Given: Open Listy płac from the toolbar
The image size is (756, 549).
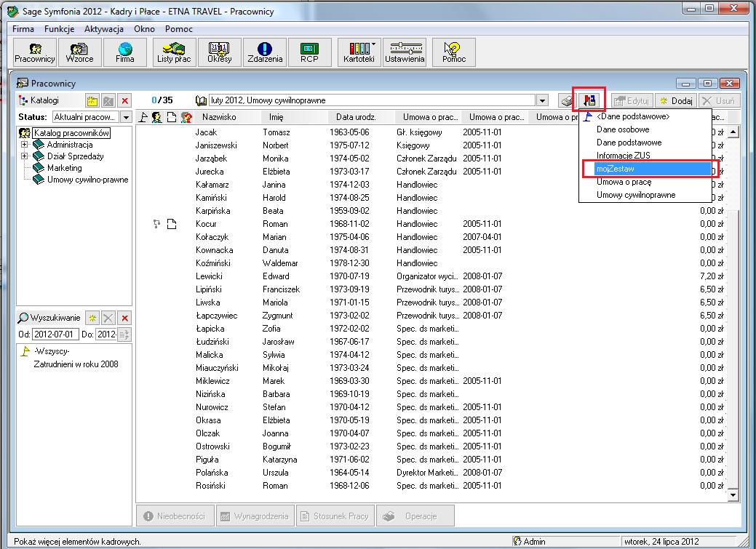Looking at the screenshot, I should 174,52.
